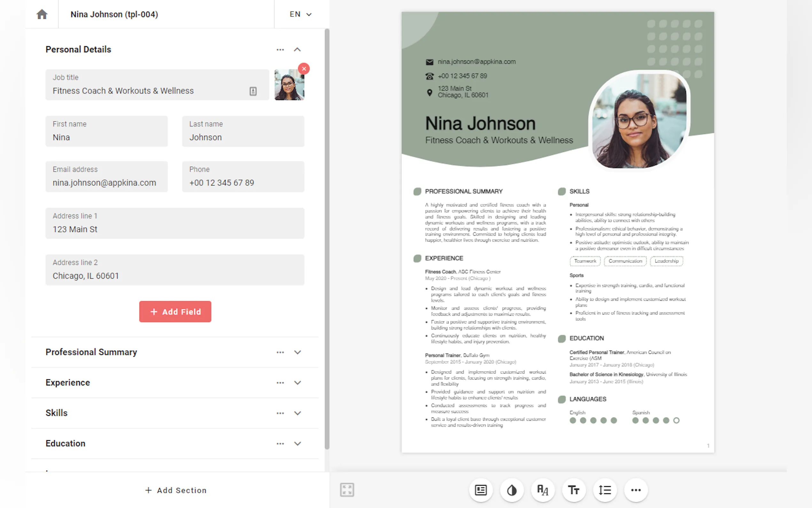Open the template layout picker

click(x=481, y=490)
